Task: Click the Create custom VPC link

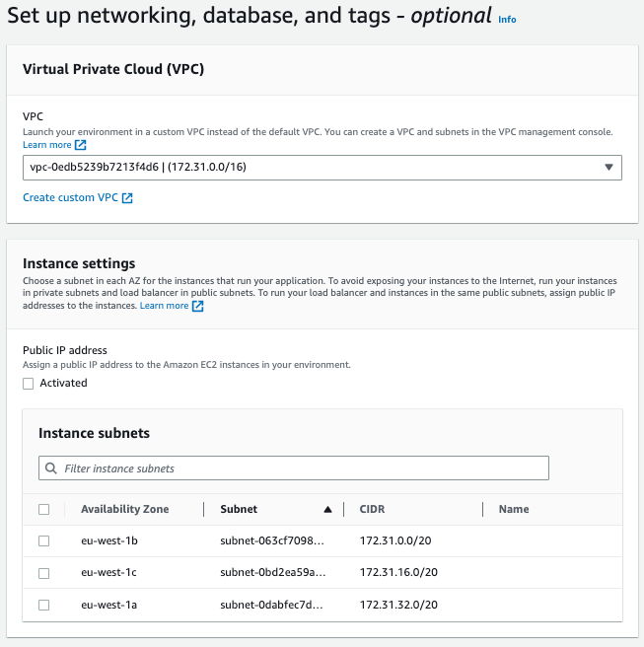Action: click(x=70, y=198)
